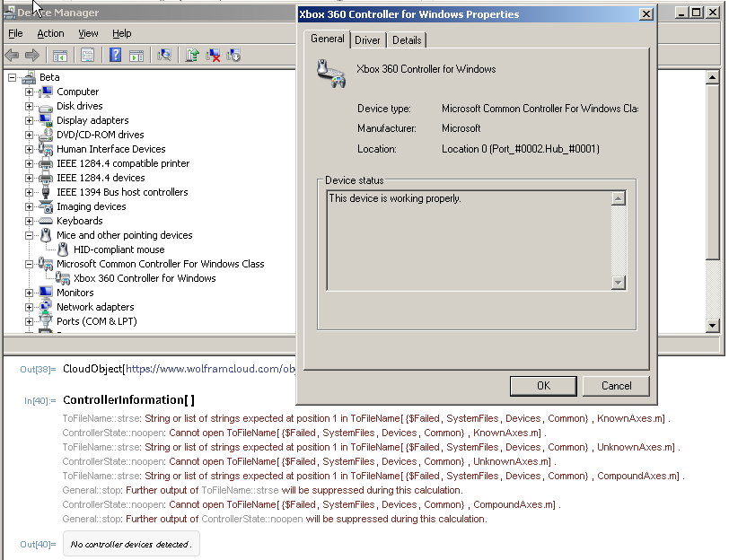729x560 pixels.
Task: Click 'No controller devices detected.' output
Action: pos(131,544)
